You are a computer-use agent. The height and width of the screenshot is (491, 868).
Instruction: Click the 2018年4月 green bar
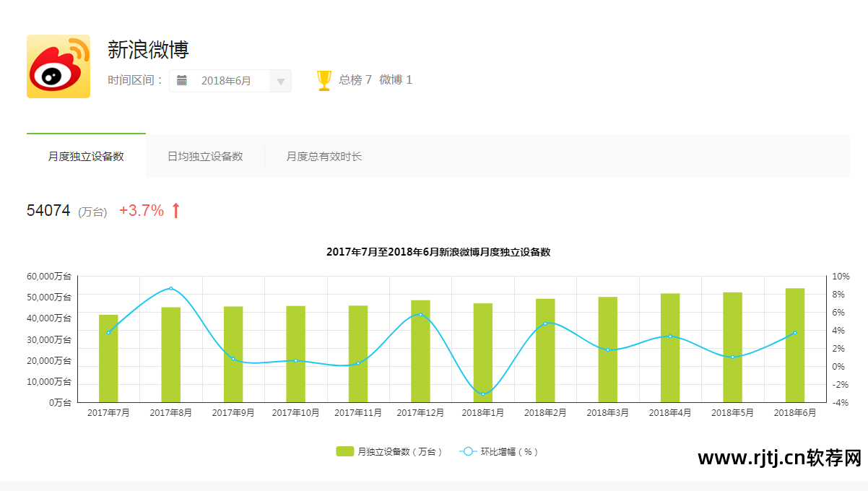click(x=670, y=348)
